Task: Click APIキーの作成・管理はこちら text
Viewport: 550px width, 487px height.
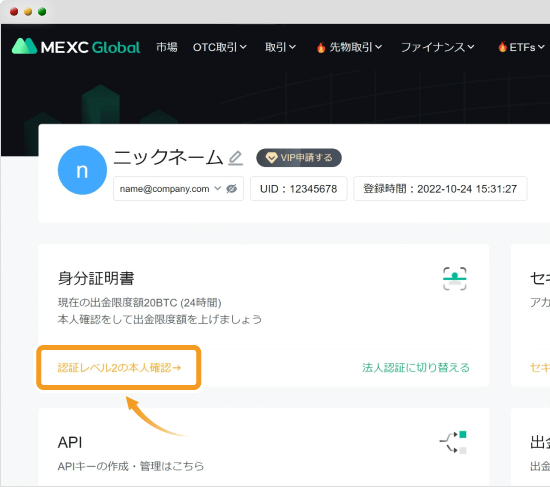Action: (x=131, y=466)
